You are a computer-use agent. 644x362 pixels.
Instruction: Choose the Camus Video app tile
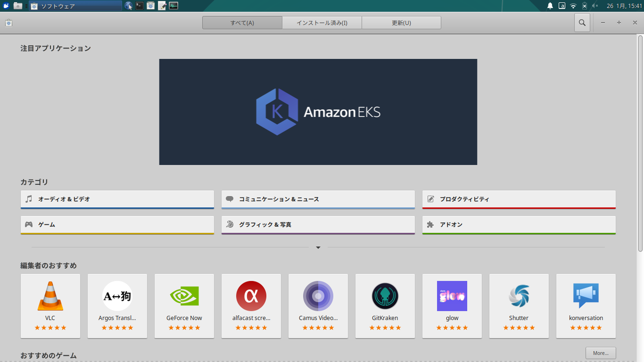point(318,306)
